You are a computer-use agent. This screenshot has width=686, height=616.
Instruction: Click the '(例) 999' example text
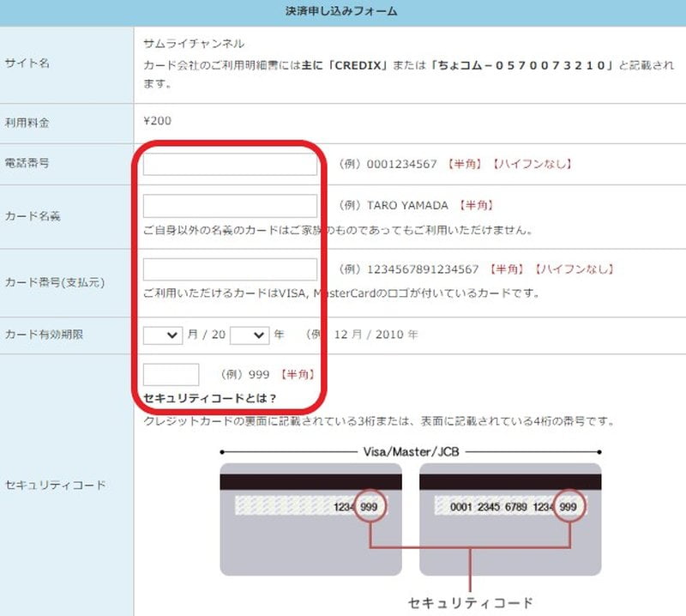[245, 375]
